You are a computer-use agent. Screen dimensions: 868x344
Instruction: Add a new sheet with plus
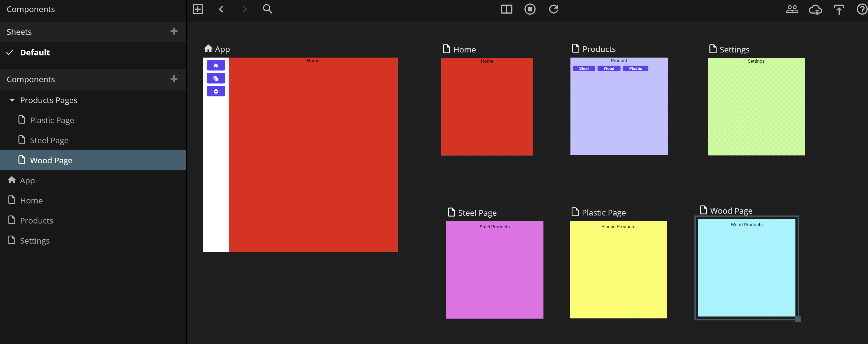click(x=174, y=31)
